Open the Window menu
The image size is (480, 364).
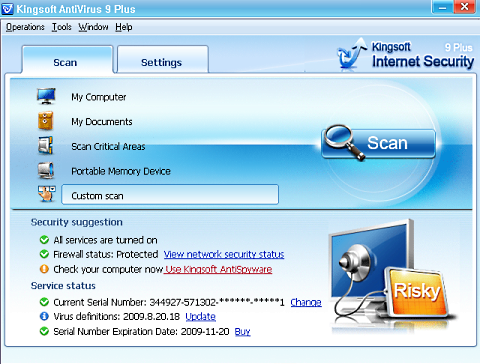(x=93, y=27)
